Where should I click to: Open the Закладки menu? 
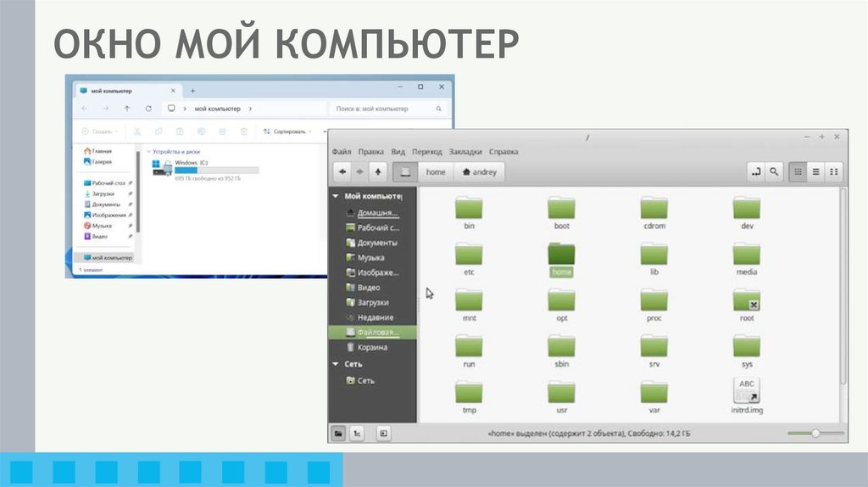click(465, 151)
